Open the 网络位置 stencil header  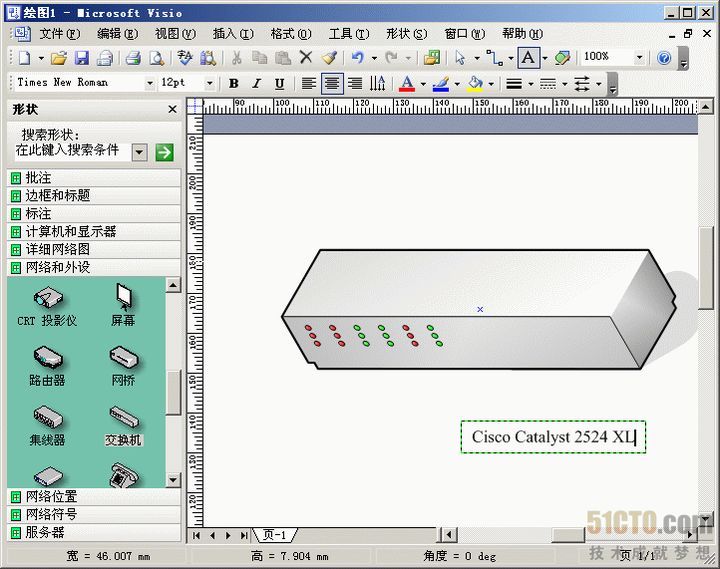click(95, 496)
